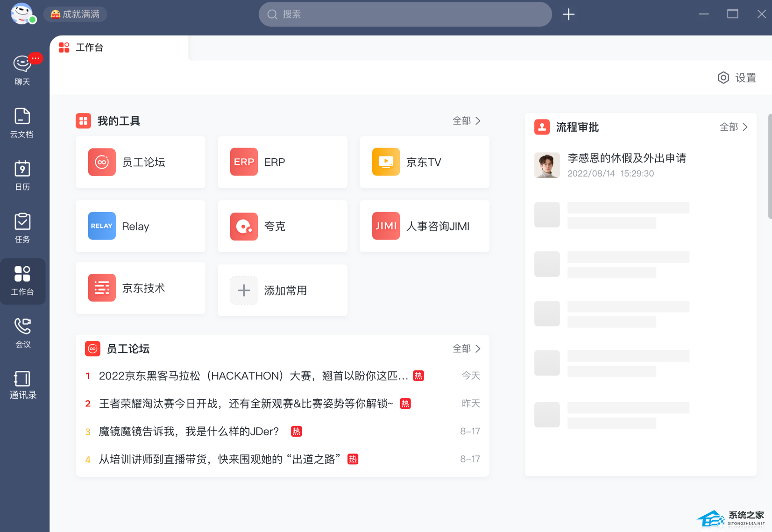Viewport: 772px width, 532px height.
Task: Click the 员工论坛 section header icon
Action: click(x=92, y=349)
